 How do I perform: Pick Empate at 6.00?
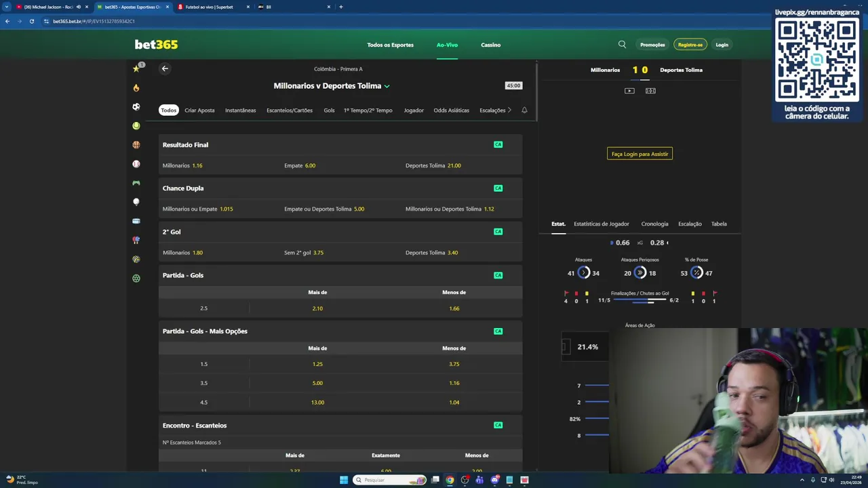click(x=340, y=165)
